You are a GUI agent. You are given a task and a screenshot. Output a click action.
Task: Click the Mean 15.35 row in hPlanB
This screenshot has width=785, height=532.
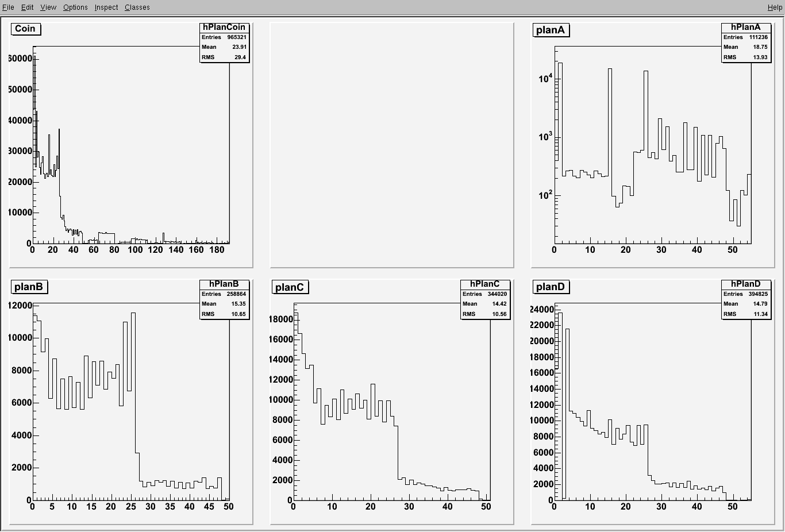click(x=225, y=304)
